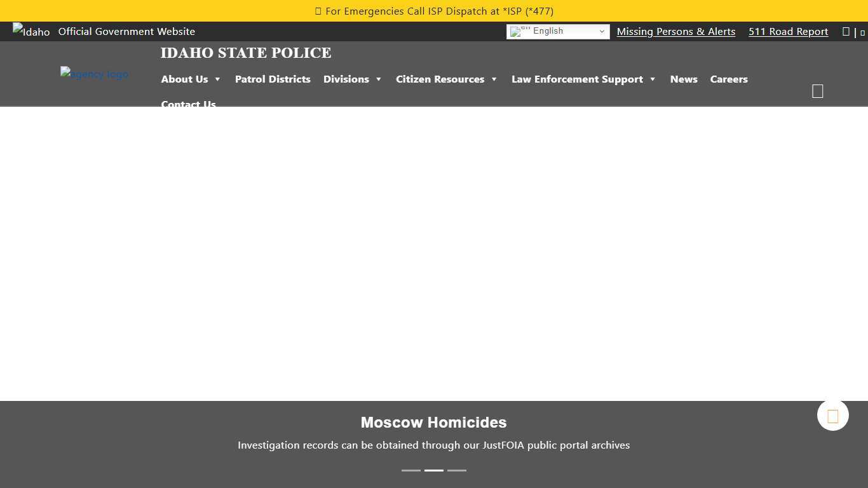Open Missing Persons & Alerts link
Viewport: 868px width, 488px height.
pyautogui.click(x=675, y=31)
